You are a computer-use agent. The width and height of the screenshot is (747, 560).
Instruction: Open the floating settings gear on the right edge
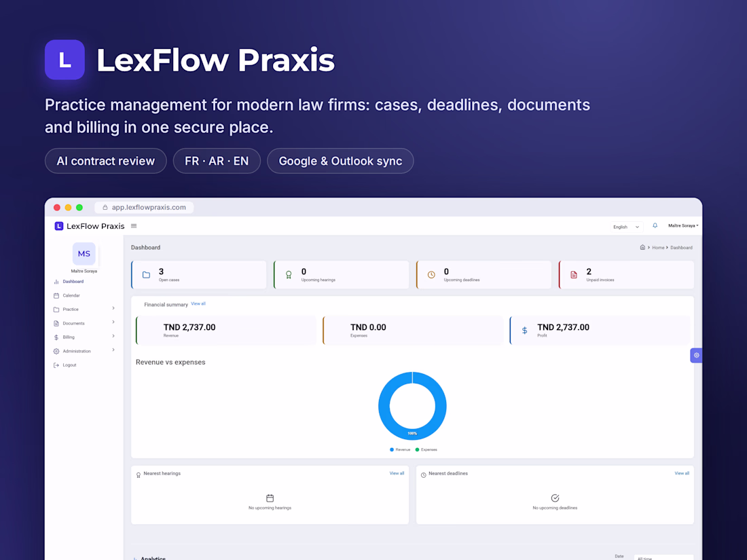[696, 355]
